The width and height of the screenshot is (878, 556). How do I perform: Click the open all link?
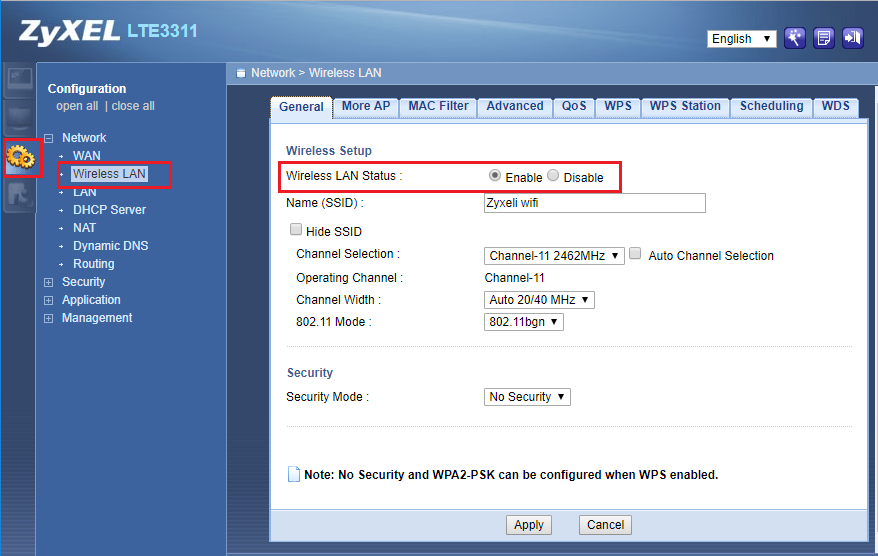click(x=77, y=106)
